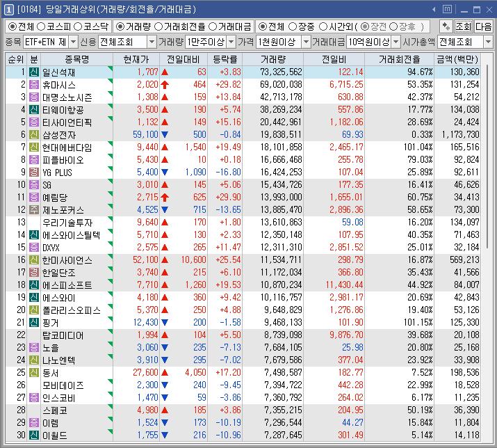
Task: Open the 가격 1천원이상 dropdown
Action: pos(306,42)
